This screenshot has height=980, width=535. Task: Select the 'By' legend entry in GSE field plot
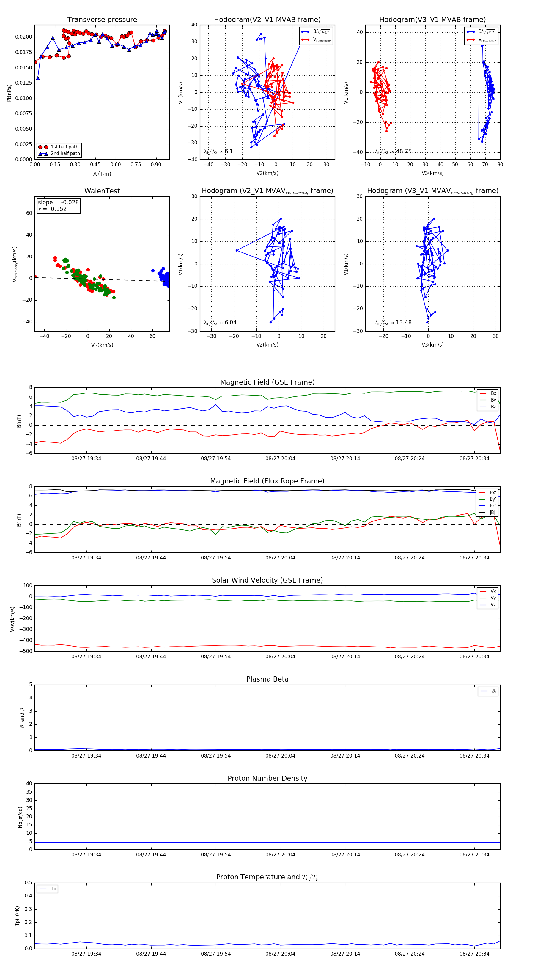click(x=488, y=400)
